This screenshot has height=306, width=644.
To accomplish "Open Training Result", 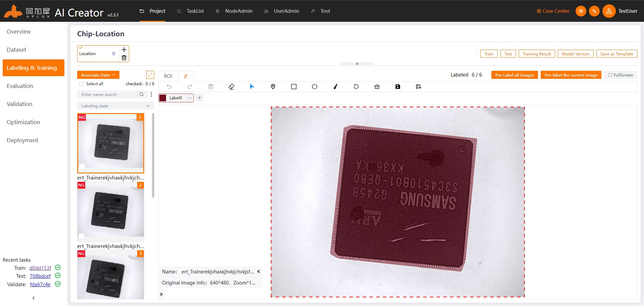I will pyautogui.click(x=537, y=54).
